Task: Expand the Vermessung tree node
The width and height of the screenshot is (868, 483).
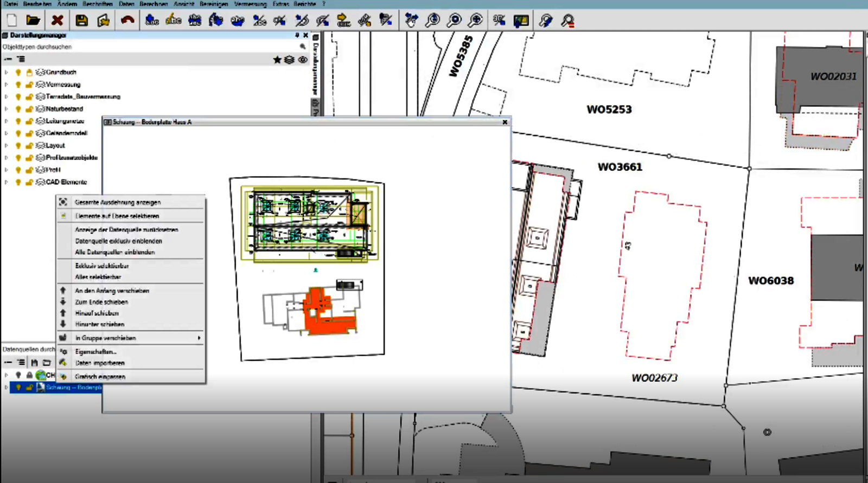Action: [x=7, y=85]
